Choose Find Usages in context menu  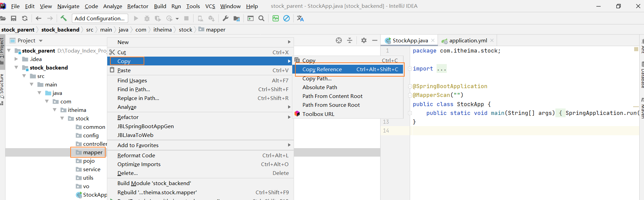(200, 80)
